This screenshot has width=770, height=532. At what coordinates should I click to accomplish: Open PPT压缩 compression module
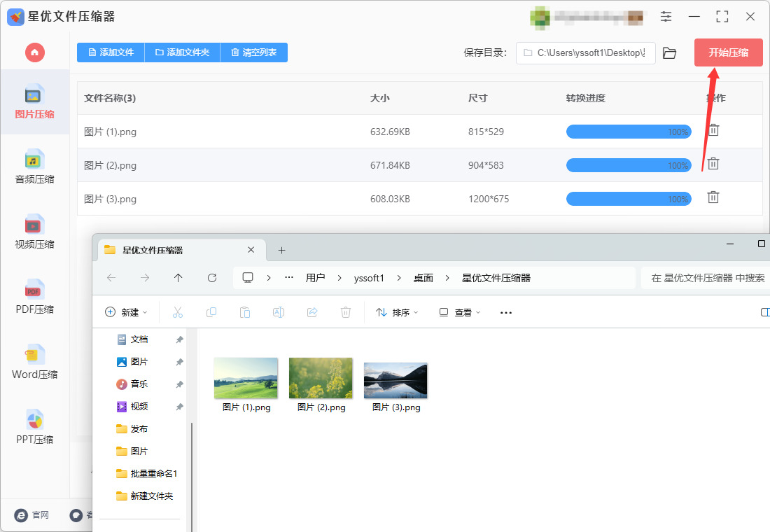click(x=34, y=427)
